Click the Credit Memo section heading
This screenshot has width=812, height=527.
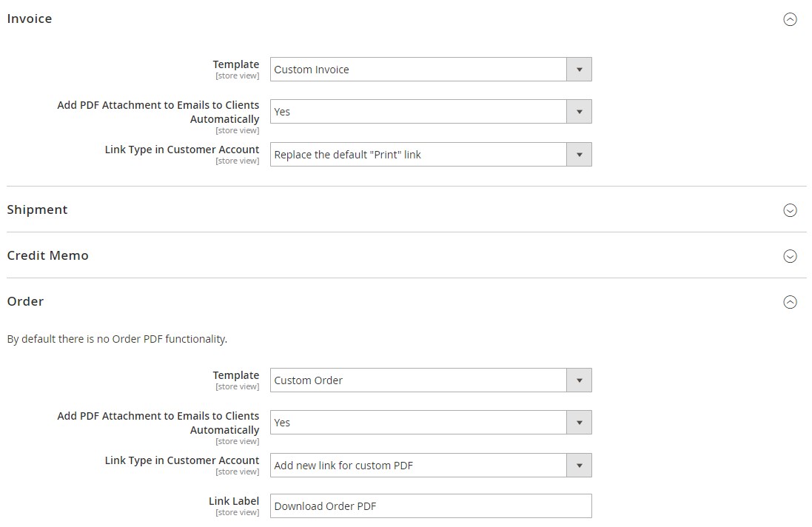point(47,255)
